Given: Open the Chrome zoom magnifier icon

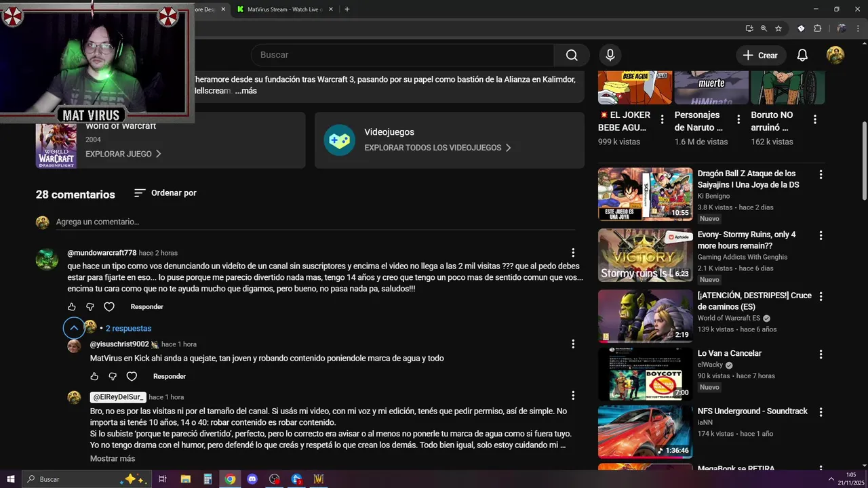Looking at the screenshot, I should tap(764, 28).
